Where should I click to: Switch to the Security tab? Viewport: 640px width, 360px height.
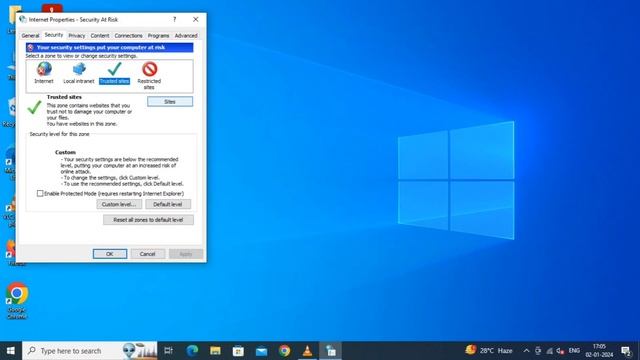pos(54,35)
